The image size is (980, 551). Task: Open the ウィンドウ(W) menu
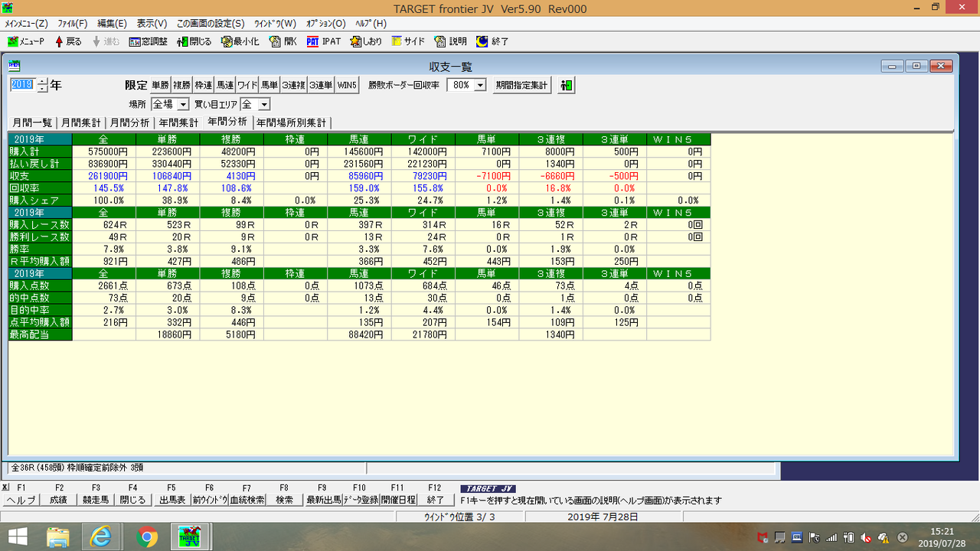[x=275, y=24]
